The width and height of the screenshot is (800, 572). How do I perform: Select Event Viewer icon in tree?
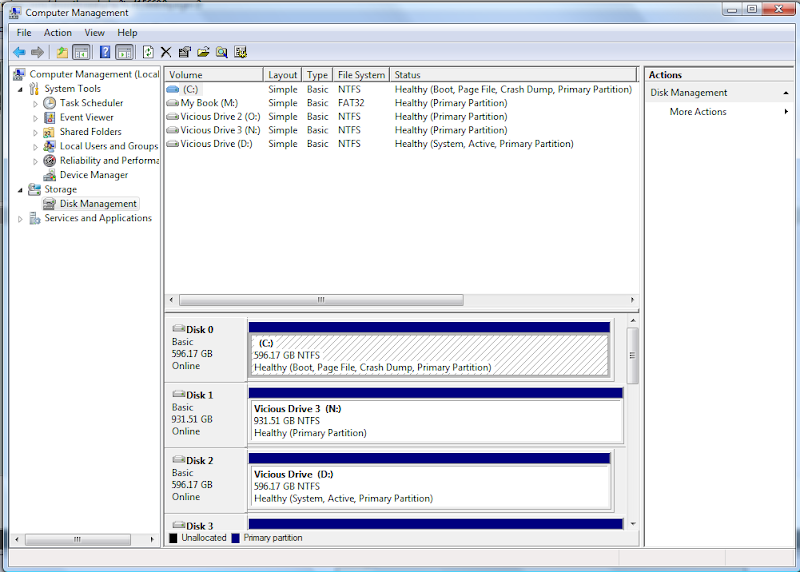pos(49,117)
